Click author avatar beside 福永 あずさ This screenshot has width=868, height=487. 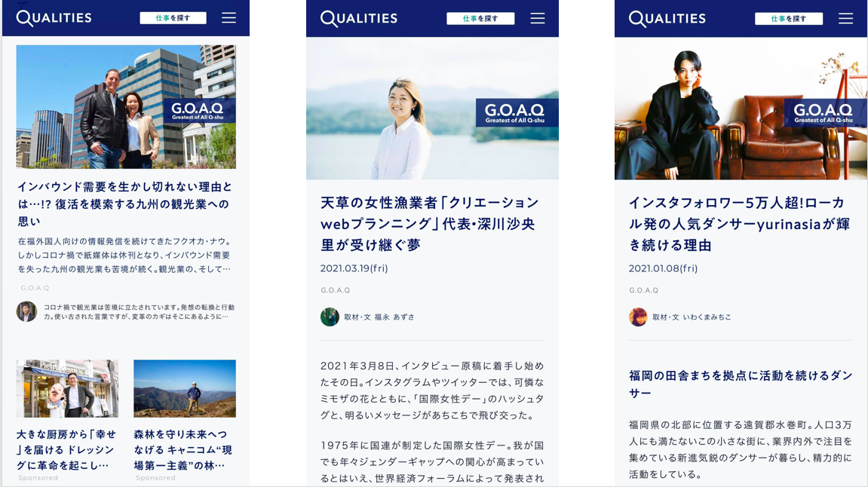tap(330, 317)
